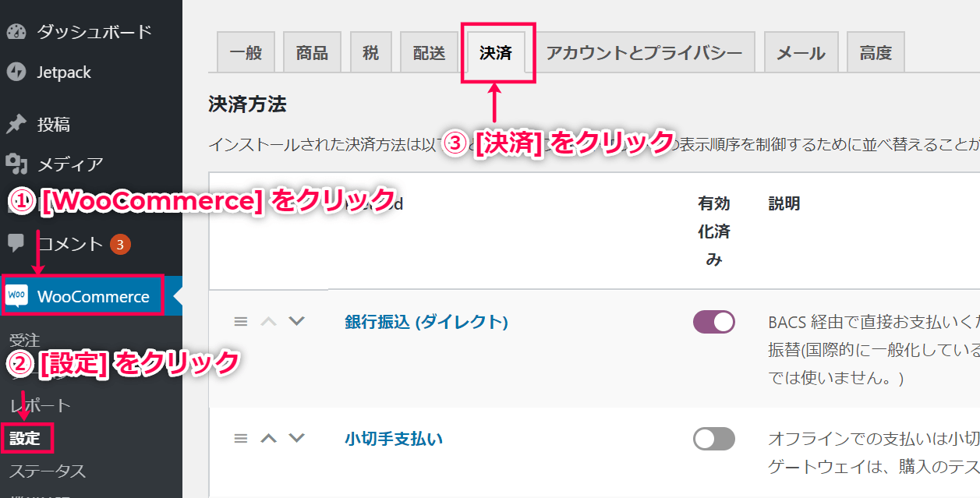
Task: Click the Jetpack lightning icon
Action: tap(16, 72)
